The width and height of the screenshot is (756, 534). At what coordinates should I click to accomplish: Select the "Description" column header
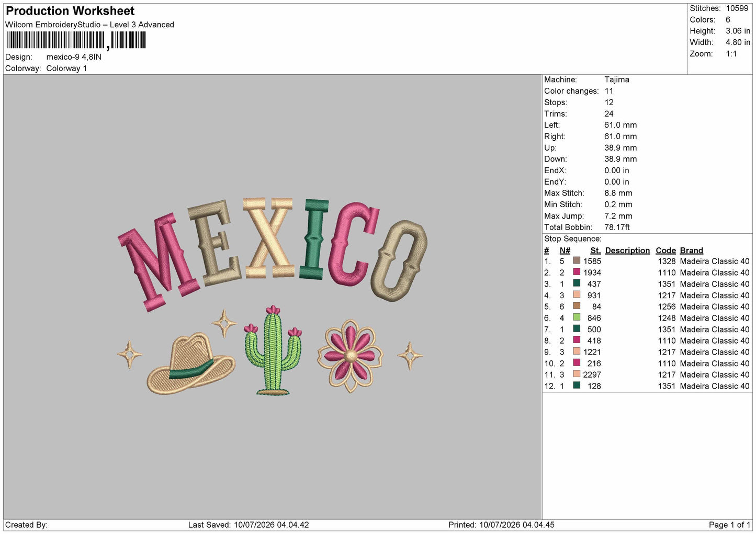[627, 251]
